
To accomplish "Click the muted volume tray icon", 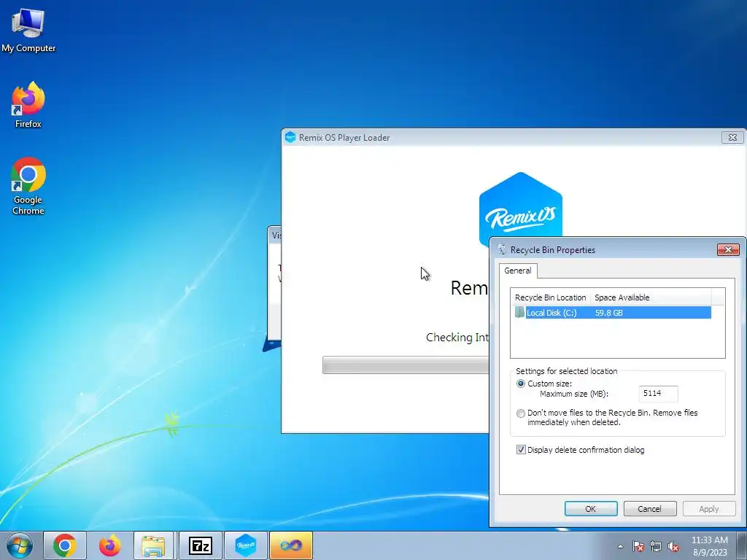I will tap(673, 546).
